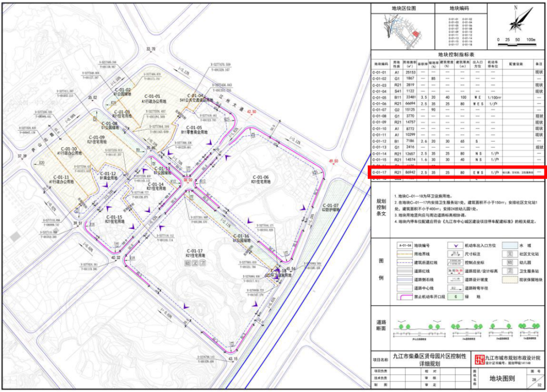Click the C-01-15 R21住宅用地 map label
Screen dimensions: 547x392
(x=114, y=219)
